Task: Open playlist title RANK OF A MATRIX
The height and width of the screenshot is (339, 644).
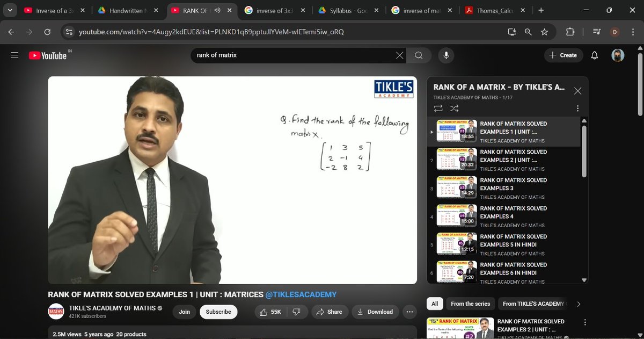Action: pyautogui.click(x=499, y=87)
